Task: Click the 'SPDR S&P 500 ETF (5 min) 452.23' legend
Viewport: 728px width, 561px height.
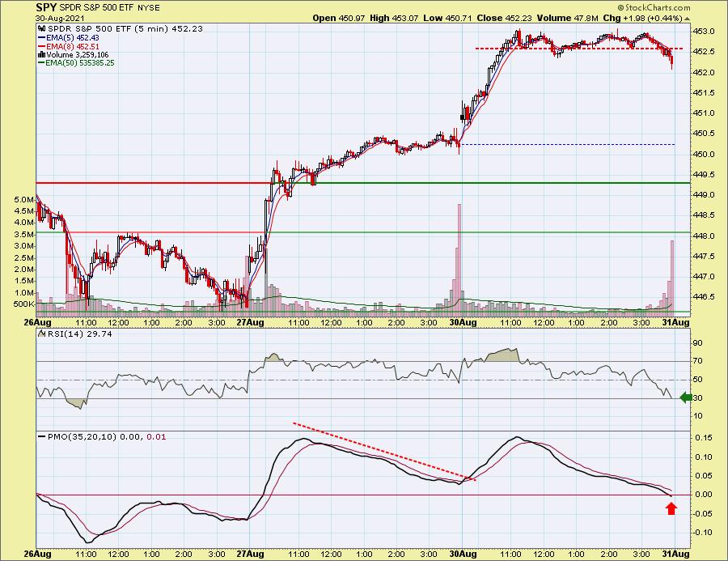Action: 125,29
